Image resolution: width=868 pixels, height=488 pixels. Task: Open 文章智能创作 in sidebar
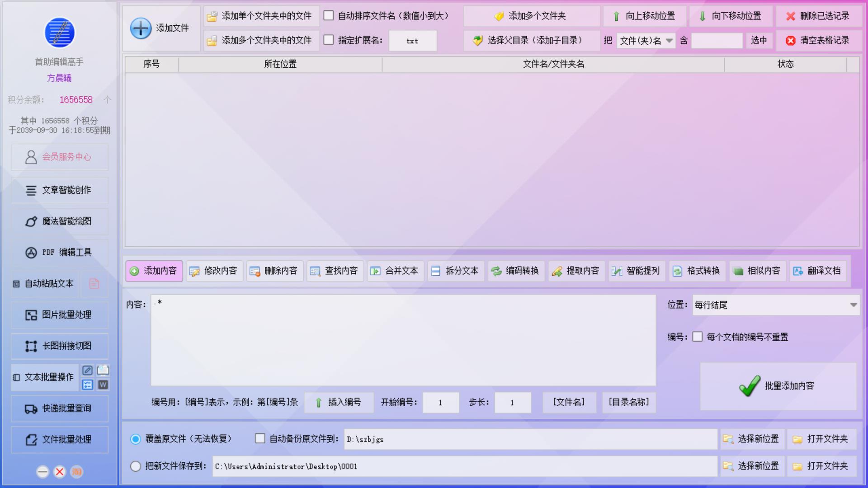(x=60, y=190)
